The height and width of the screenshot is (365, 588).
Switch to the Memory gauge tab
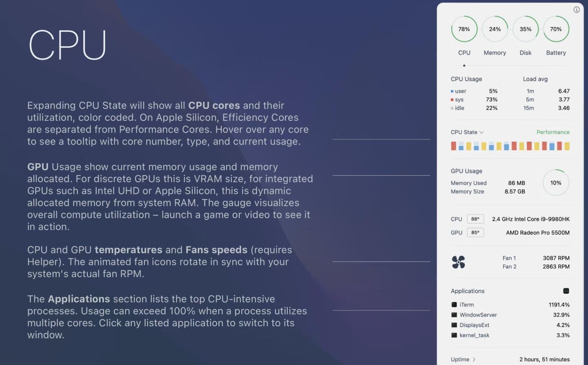coord(494,29)
